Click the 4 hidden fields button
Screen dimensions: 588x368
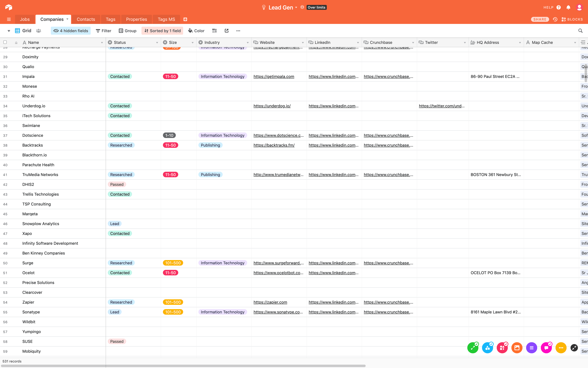click(x=71, y=31)
